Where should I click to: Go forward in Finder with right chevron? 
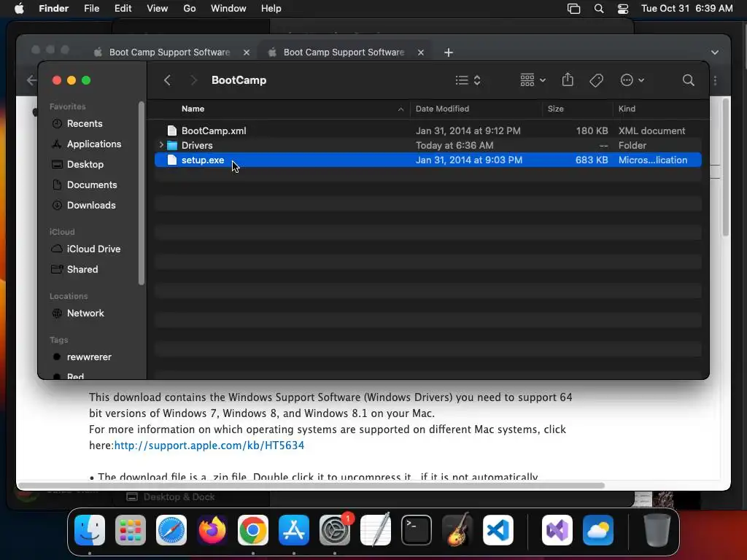pyautogui.click(x=193, y=80)
